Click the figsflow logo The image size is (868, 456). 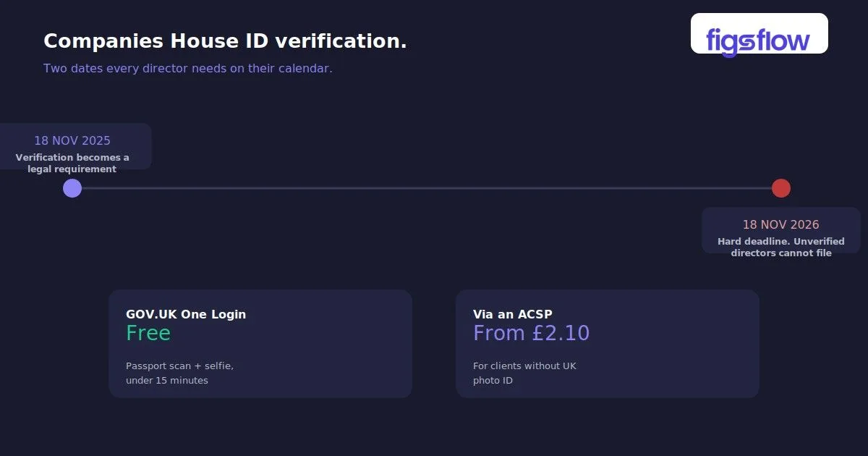[759, 33]
